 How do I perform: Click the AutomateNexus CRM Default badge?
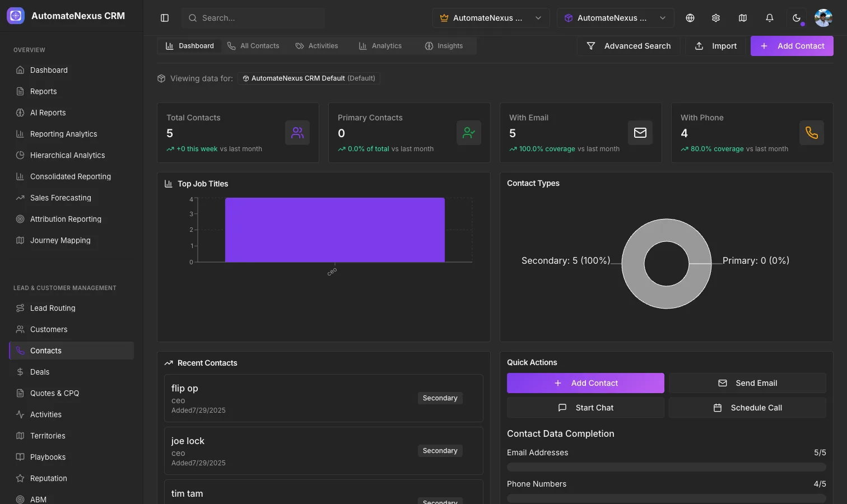309,78
